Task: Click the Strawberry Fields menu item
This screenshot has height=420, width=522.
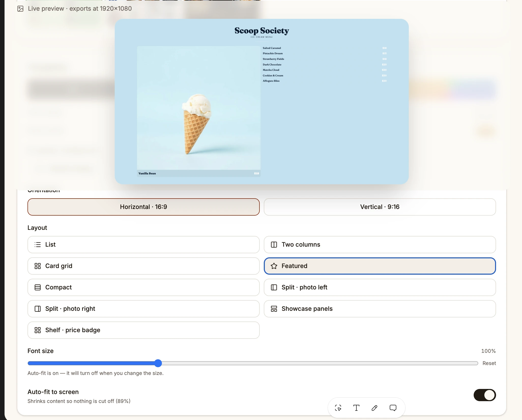Action: (x=273, y=59)
